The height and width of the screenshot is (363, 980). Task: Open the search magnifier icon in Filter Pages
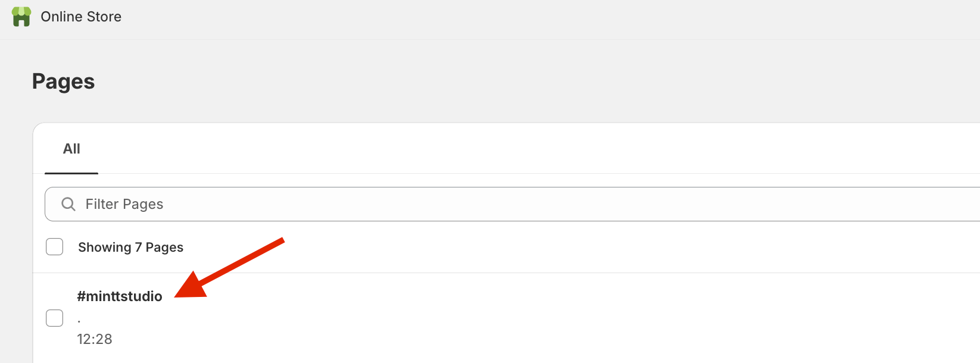[68, 204]
